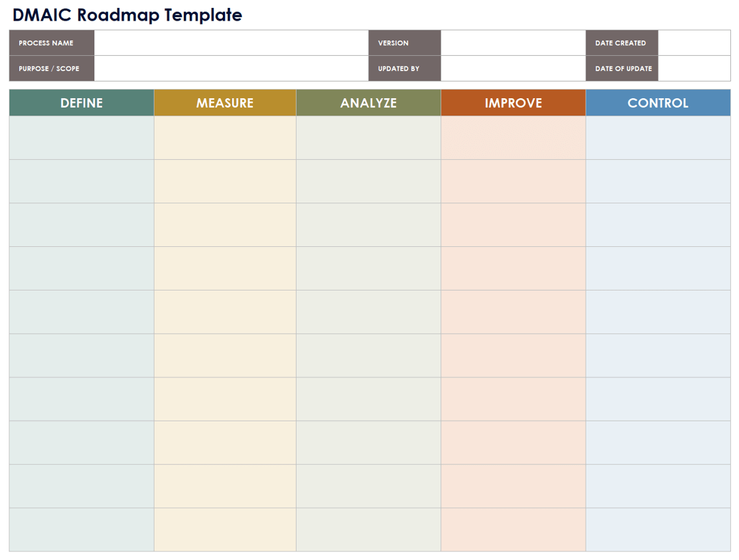The width and height of the screenshot is (739, 560).
Task: Click the first cell under MEASURE
Action: pos(225,138)
